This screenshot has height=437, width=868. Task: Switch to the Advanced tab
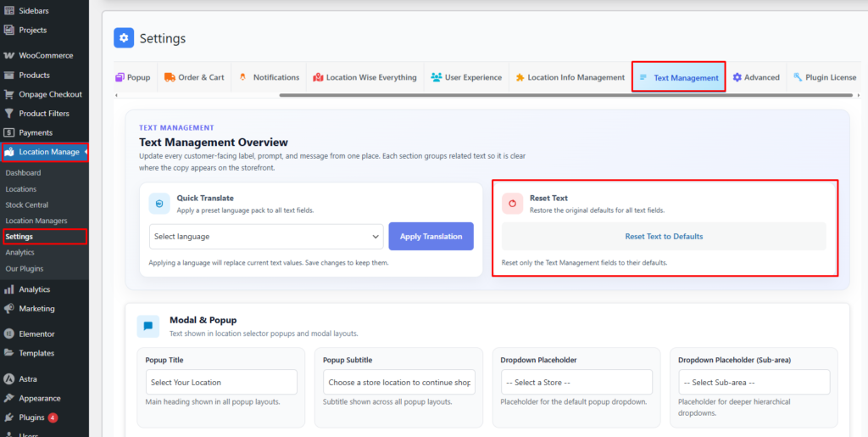[755, 77]
